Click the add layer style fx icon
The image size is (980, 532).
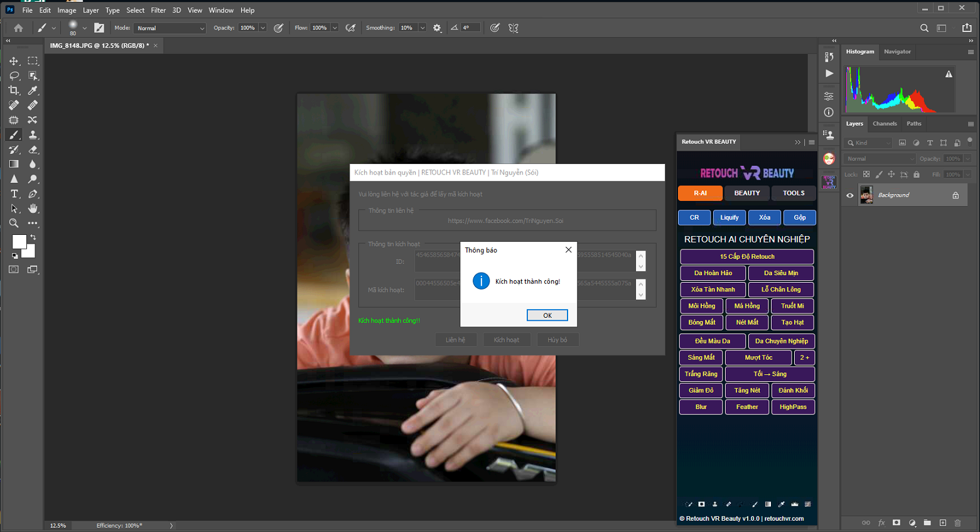tap(881, 523)
